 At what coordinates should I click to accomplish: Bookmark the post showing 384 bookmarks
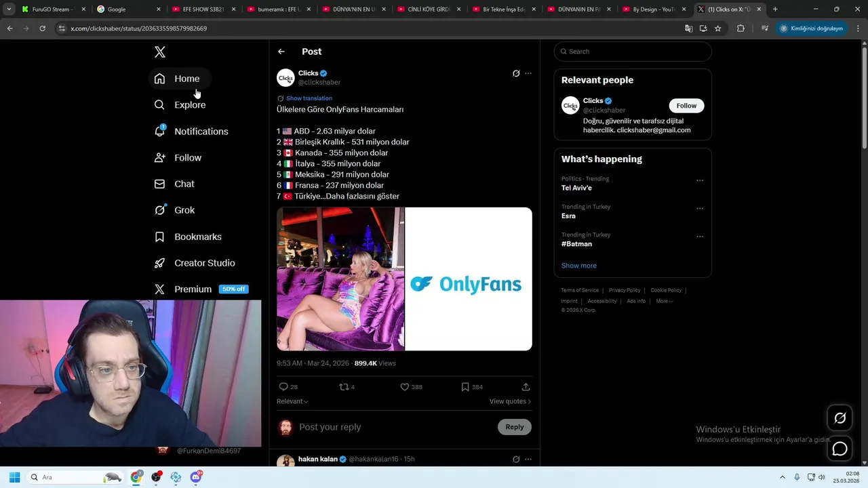(x=471, y=387)
